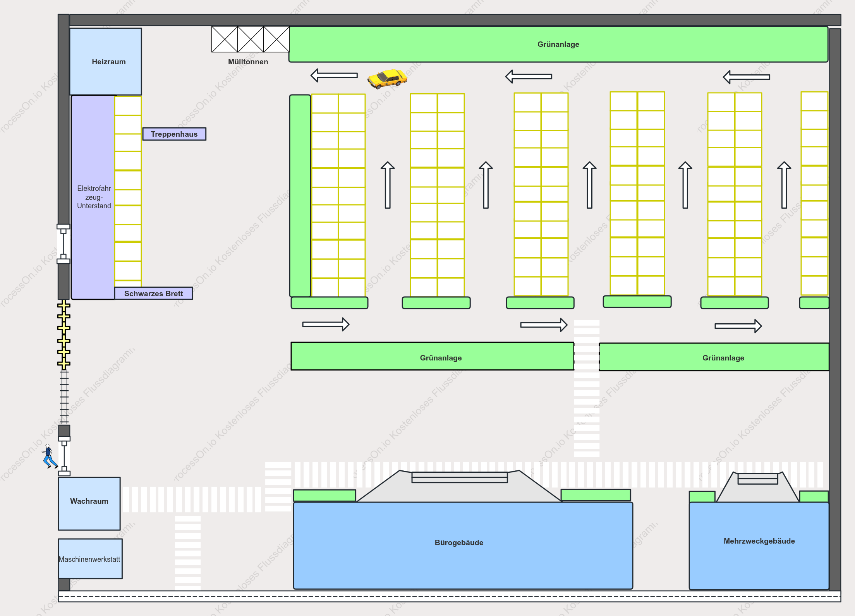Select the running pedestrian figure

[x=50, y=456]
